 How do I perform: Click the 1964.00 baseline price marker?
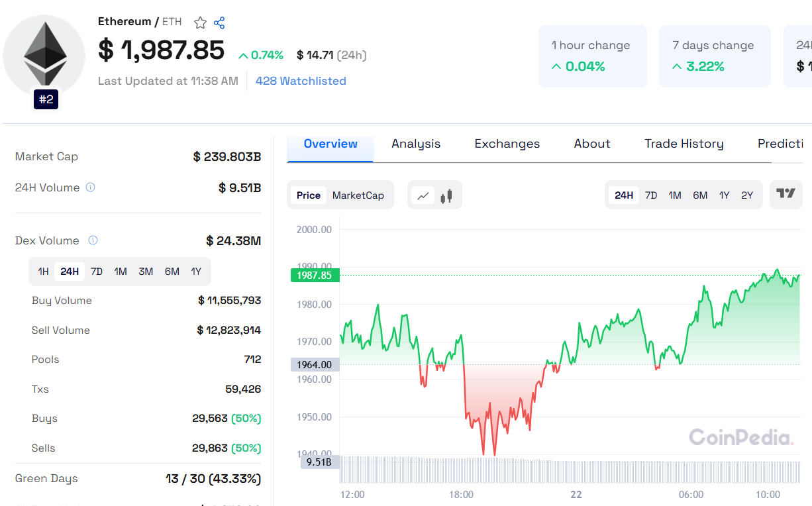pyautogui.click(x=315, y=364)
